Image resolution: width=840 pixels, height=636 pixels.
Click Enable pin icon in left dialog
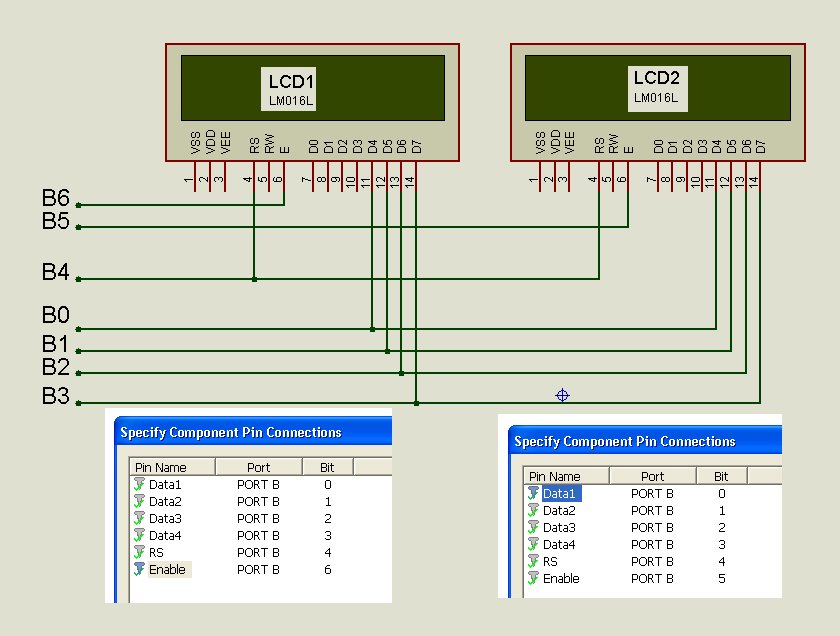[x=139, y=570]
